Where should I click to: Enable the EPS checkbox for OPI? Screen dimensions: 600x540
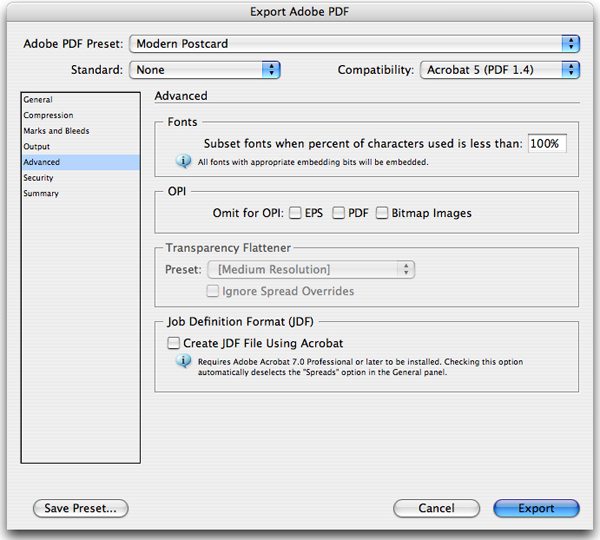coord(295,213)
